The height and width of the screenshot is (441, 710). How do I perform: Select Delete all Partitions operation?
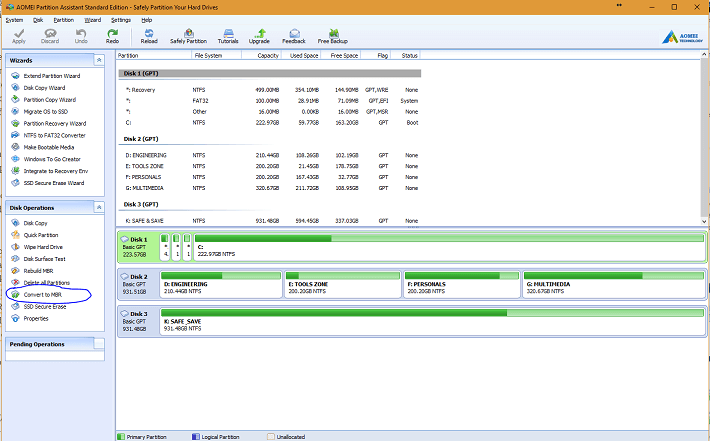click(47, 283)
